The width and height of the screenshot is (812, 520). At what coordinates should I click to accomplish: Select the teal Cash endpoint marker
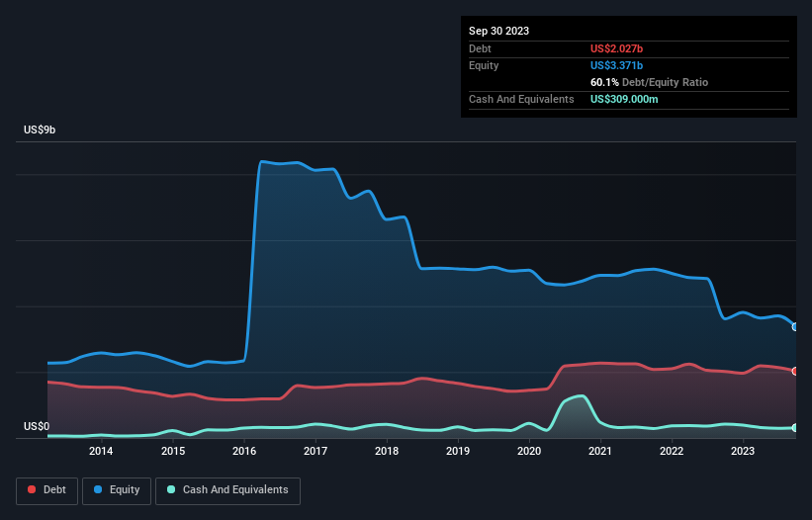795,428
